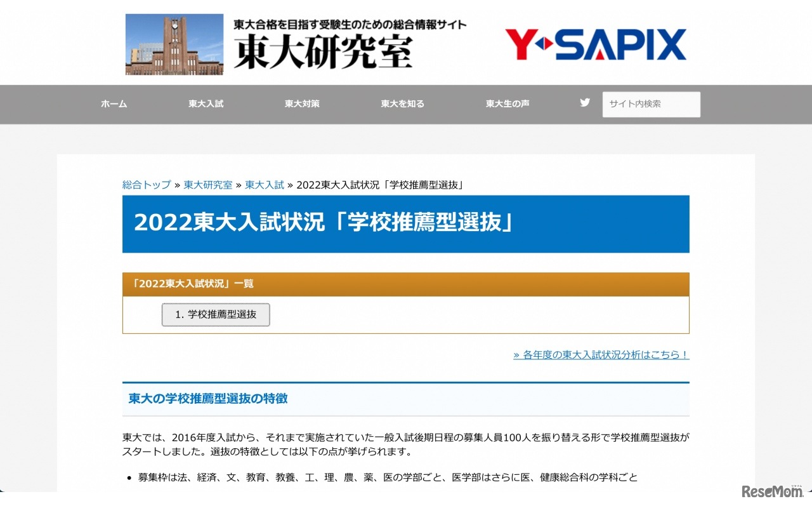Click the 1. 学校推薦型選抜 button
This screenshot has width=812, height=506.
(x=215, y=314)
